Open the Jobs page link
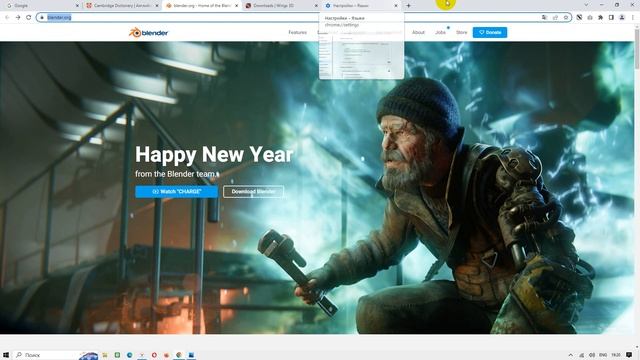Screen dimensions: 640x360 point(440,32)
